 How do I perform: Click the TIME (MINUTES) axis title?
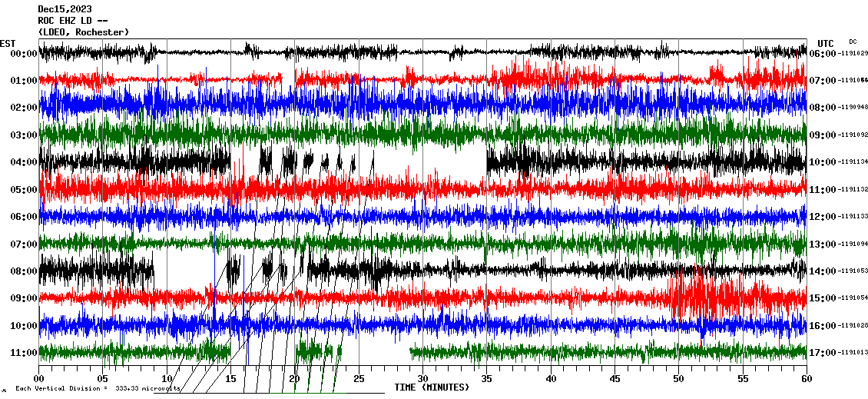[432, 387]
